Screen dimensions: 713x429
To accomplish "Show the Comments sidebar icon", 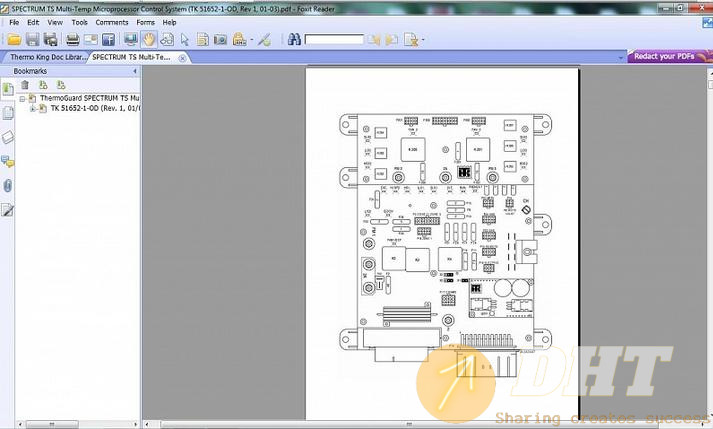I will (x=8, y=161).
